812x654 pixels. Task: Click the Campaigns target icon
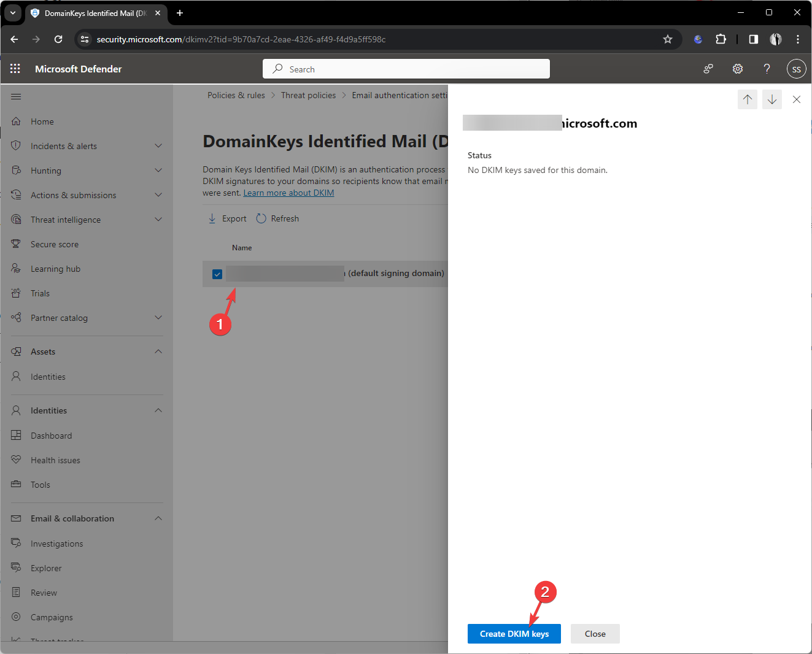point(16,617)
